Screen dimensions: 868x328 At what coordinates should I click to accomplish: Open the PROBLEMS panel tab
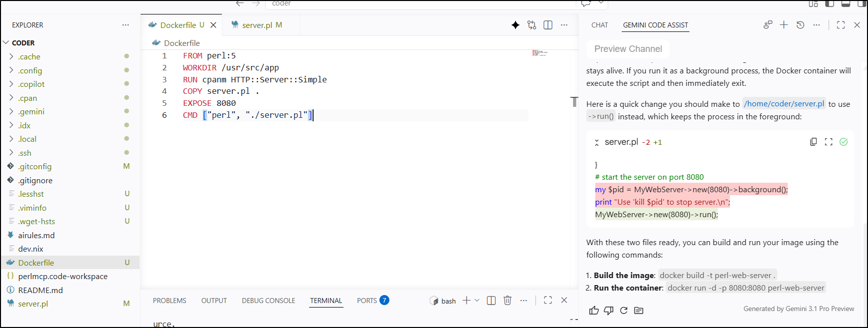tap(170, 301)
